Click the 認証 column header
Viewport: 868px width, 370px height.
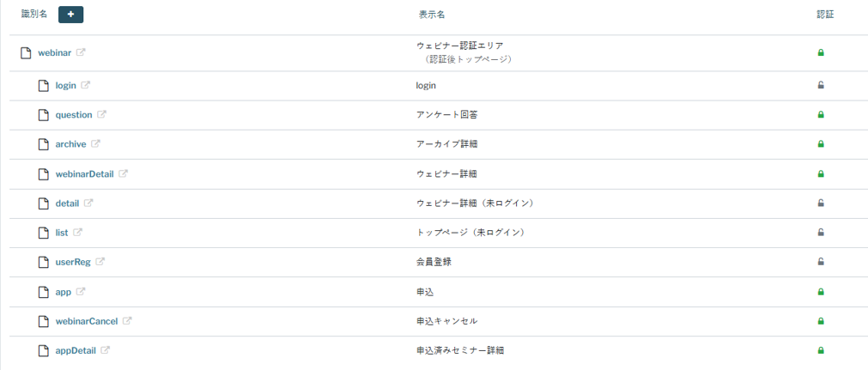(825, 15)
